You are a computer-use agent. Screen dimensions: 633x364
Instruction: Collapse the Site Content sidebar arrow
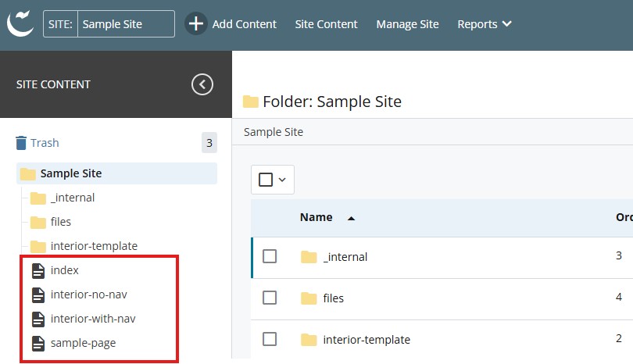click(x=202, y=84)
